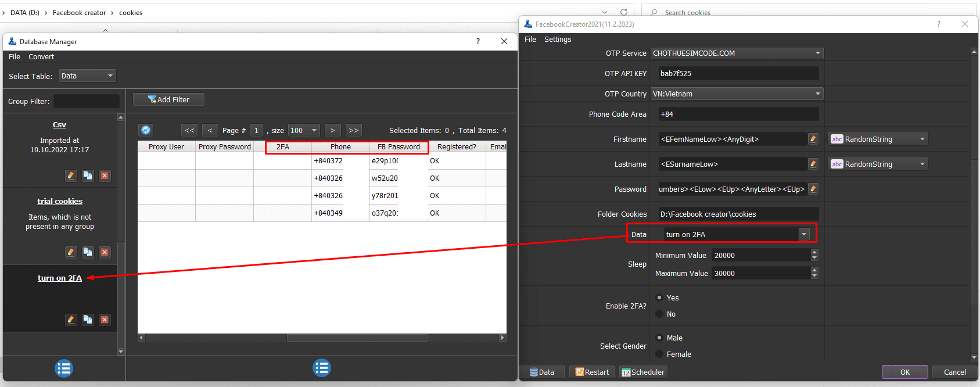
Task: Open the Firstname template editor pencil icon
Action: (x=813, y=139)
